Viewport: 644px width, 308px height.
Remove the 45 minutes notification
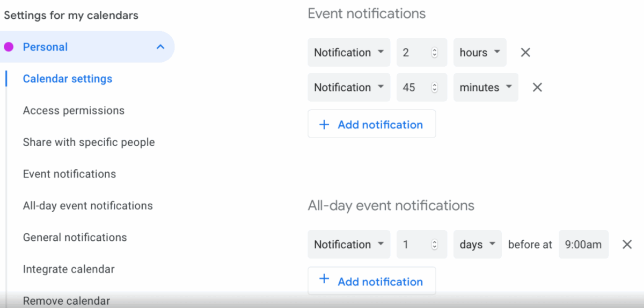coord(537,88)
